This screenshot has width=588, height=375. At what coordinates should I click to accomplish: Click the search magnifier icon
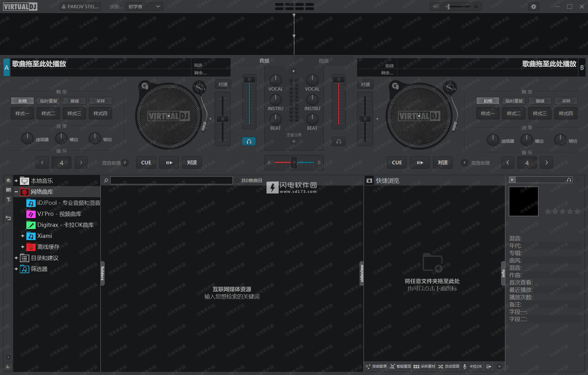106,181
